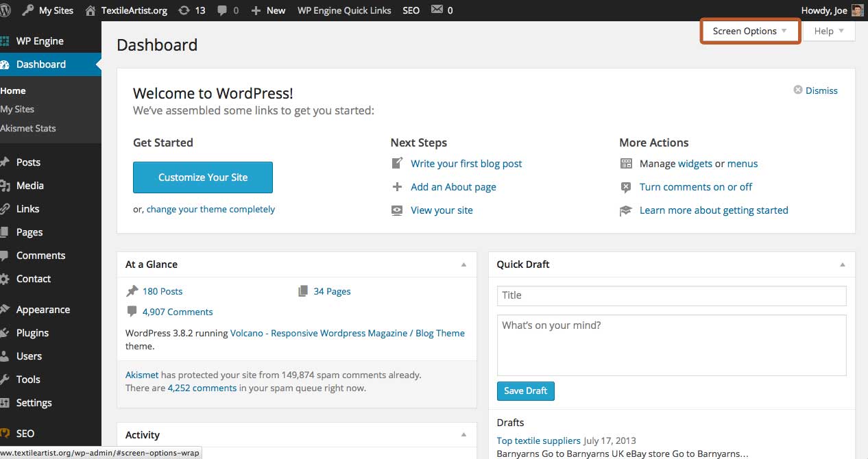The height and width of the screenshot is (459, 868).
Task: Collapse the At a Glance widget using its arrow
Action: point(463,264)
